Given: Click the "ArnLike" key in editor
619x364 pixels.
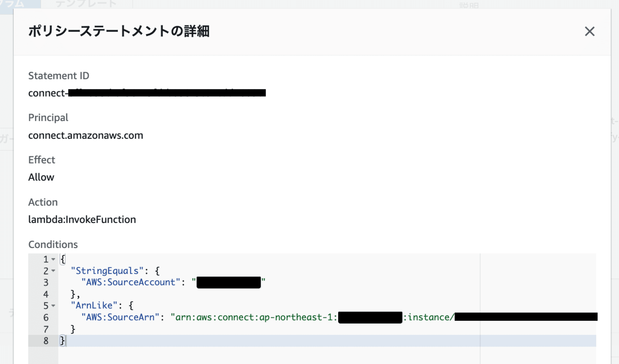Looking at the screenshot, I should (x=94, y=305).
